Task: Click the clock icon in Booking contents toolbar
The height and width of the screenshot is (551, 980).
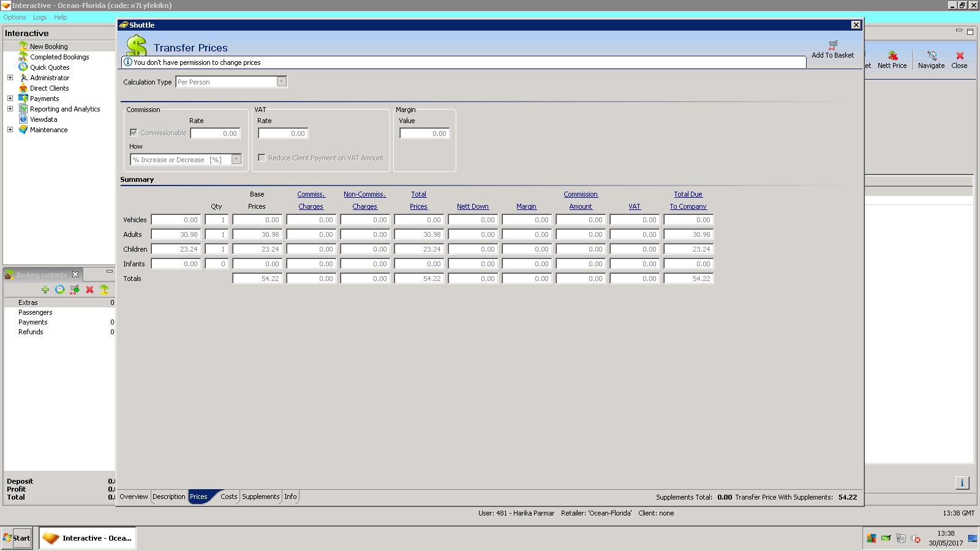Action: [60, 290]
